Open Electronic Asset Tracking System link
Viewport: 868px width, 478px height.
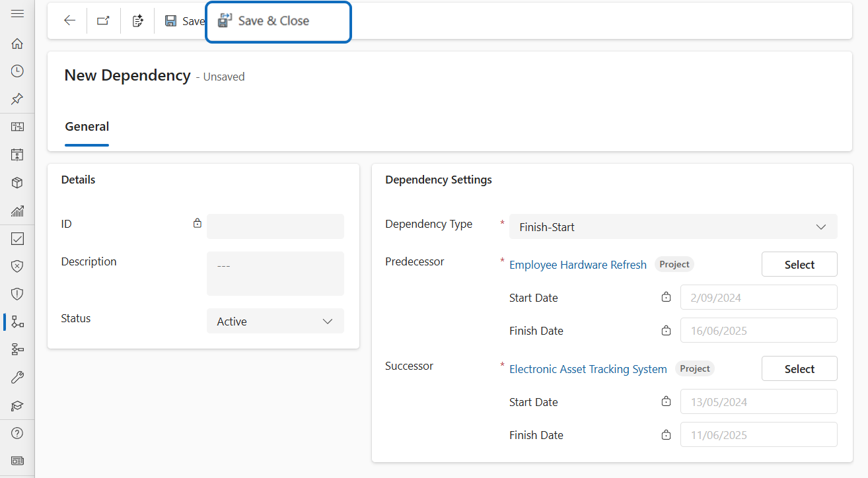[588, 369]
